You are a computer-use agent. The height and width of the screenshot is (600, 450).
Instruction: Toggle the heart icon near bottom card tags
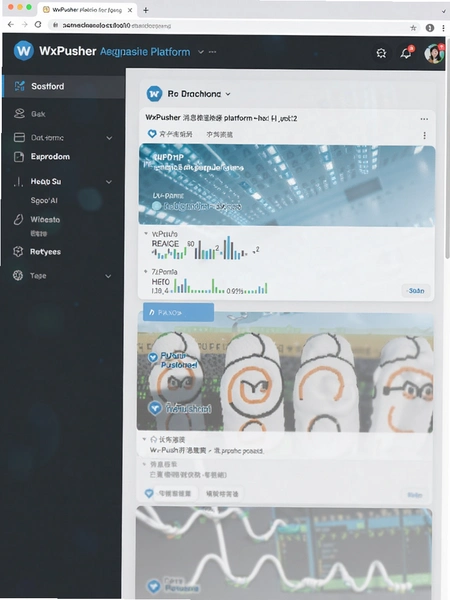coord(149,494)
